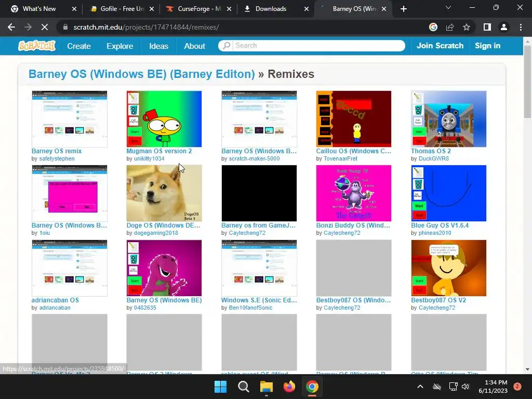Open the Barney OS remix thumbnail
The height and width of the screenshot is (399, 532).
(70, 119)
